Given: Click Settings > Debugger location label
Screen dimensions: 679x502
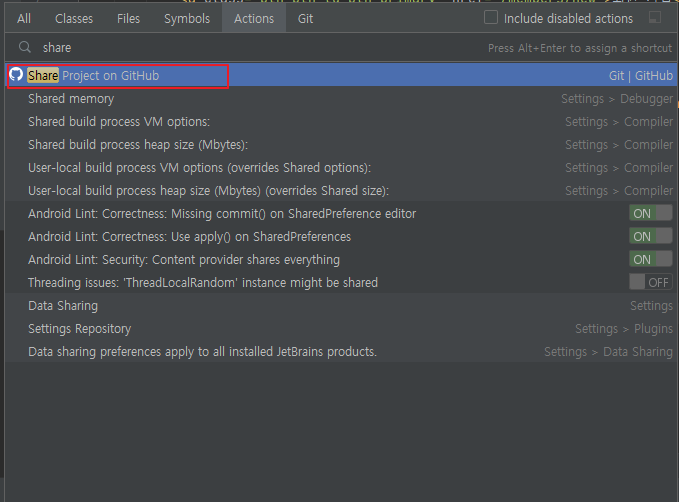Looking at the screenshot, I should click(617, 99).
